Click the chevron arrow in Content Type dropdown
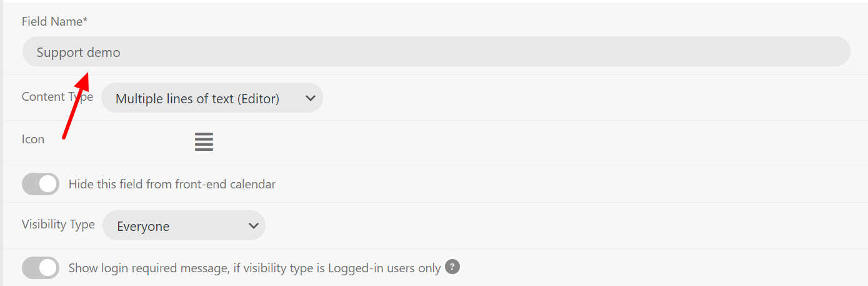The width and height of the screenshot is (868, 286). click(x=311, y=98)
